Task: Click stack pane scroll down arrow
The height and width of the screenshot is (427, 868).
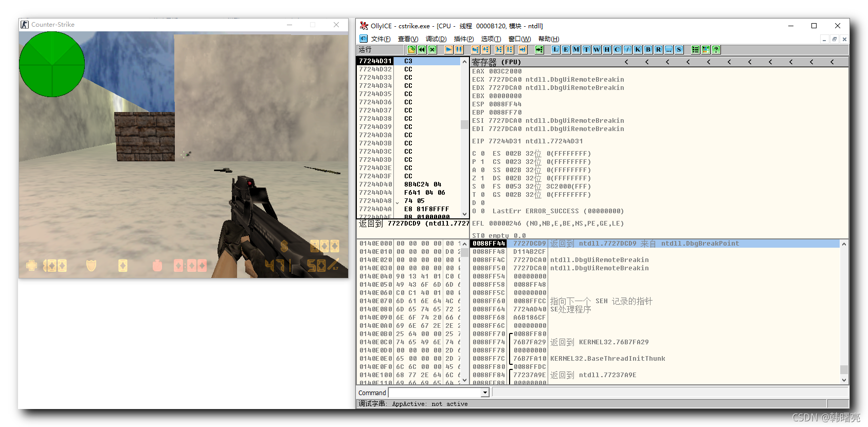Action: tap(844, 380)
